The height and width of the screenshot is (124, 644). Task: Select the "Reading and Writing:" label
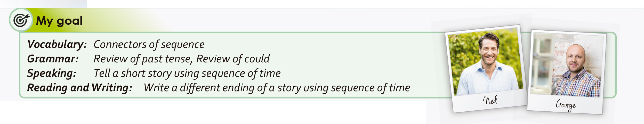(79, 88)
